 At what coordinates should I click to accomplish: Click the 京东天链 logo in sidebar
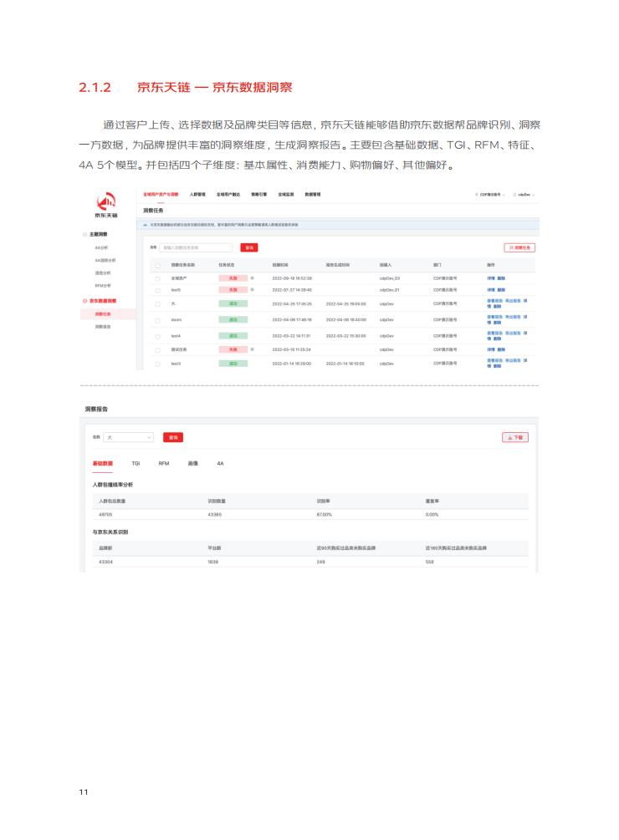[x=106, y=205]
